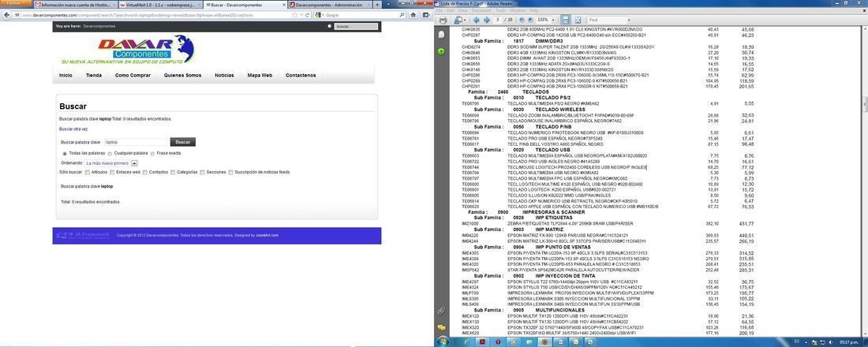Click the keyword field containing laptop
The width and height of the screenshot is (868, 347).
coord(135,142)
